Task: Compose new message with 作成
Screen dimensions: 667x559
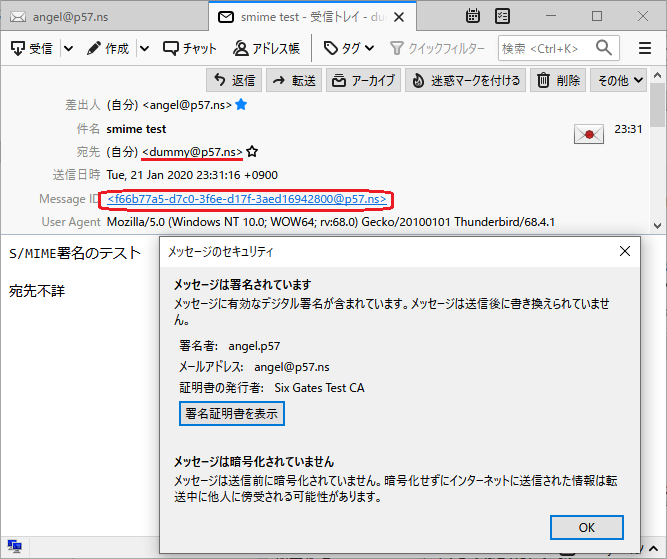Action: click(x=108, y=48)
